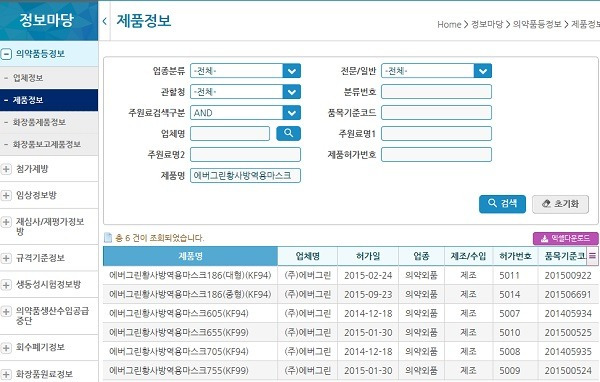Open the 업종분류 dropdown
600x382 pixels.
click(x=245, y=71)
